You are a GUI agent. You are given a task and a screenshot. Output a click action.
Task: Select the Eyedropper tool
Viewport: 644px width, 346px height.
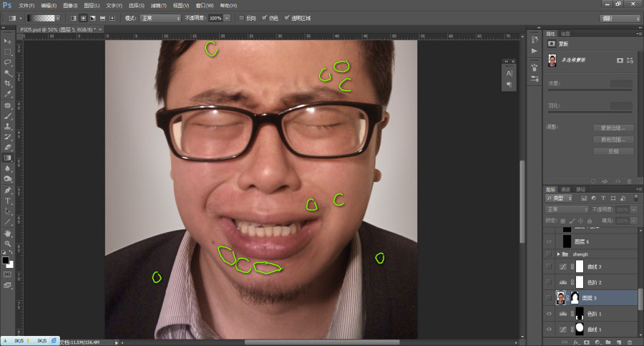pyautogui.click(x=7, y=95)
